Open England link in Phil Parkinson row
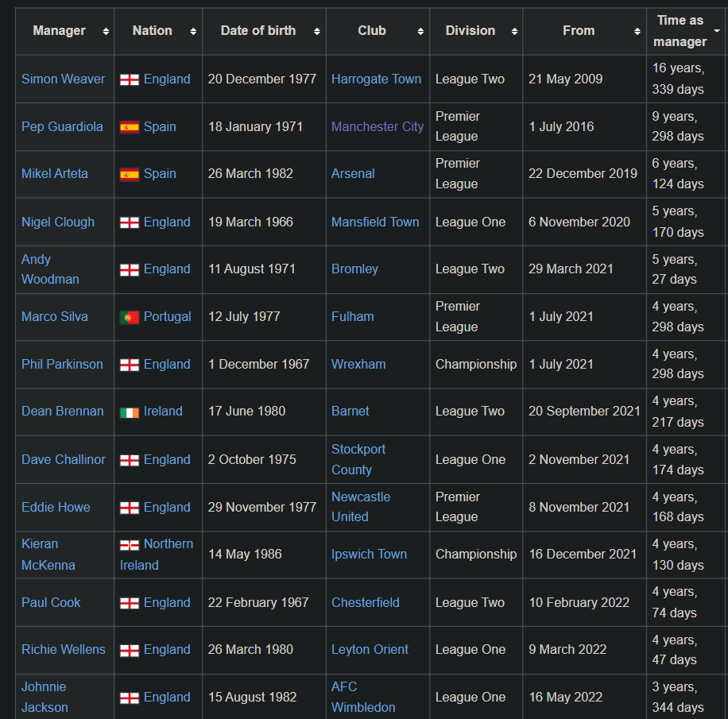 [167, 365]
